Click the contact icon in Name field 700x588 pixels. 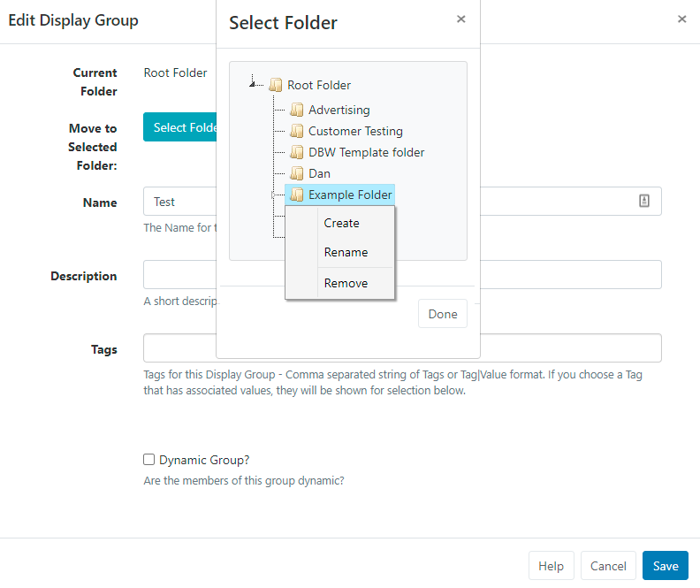(x=643, y=201)
